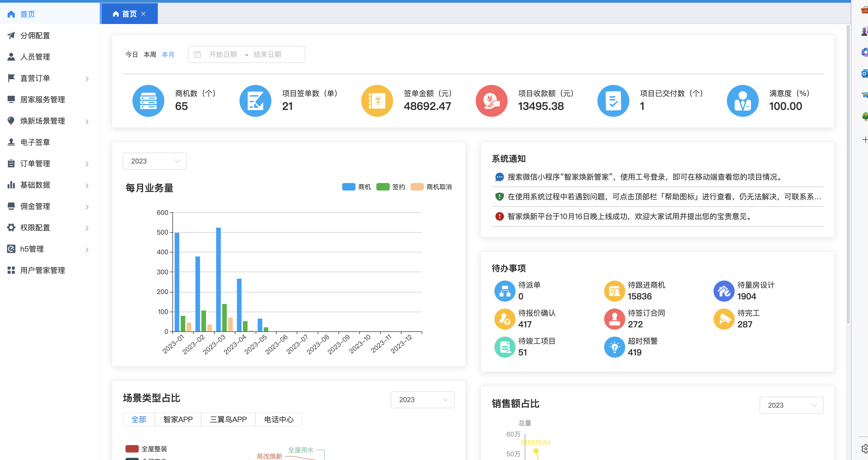Viewport: 868px width, 460px height.
Task: Click the 签单金额 yellow ledger icon
Action: (377, 101)
